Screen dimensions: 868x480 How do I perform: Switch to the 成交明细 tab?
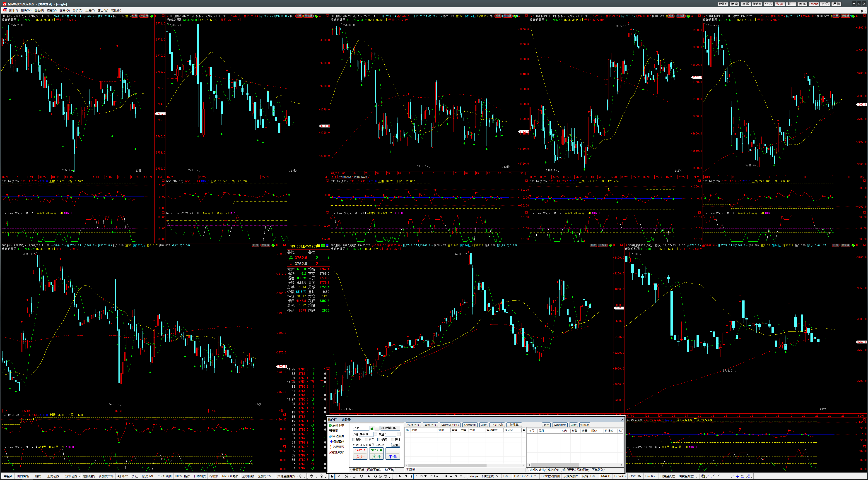[x=553, y=470]
